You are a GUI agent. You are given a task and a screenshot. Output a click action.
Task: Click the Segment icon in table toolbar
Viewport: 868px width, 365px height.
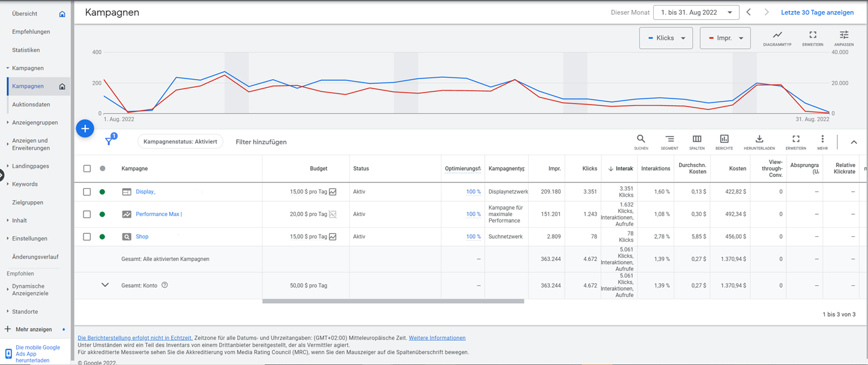(669, 141)
